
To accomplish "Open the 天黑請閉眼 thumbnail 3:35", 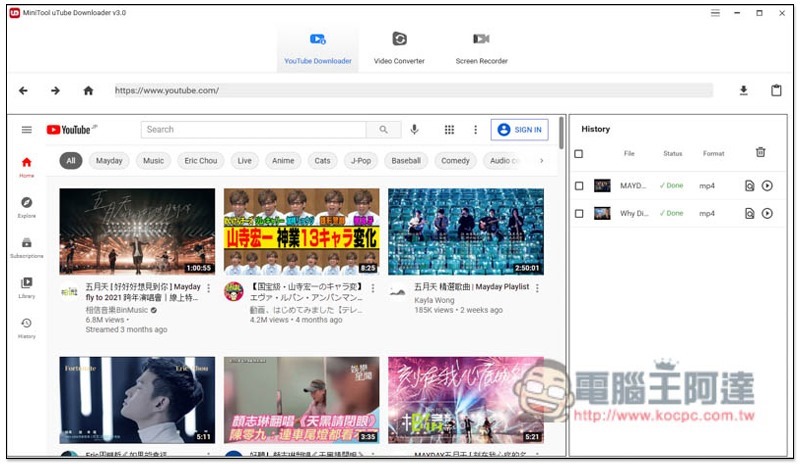I will click(x=302, y=400).
